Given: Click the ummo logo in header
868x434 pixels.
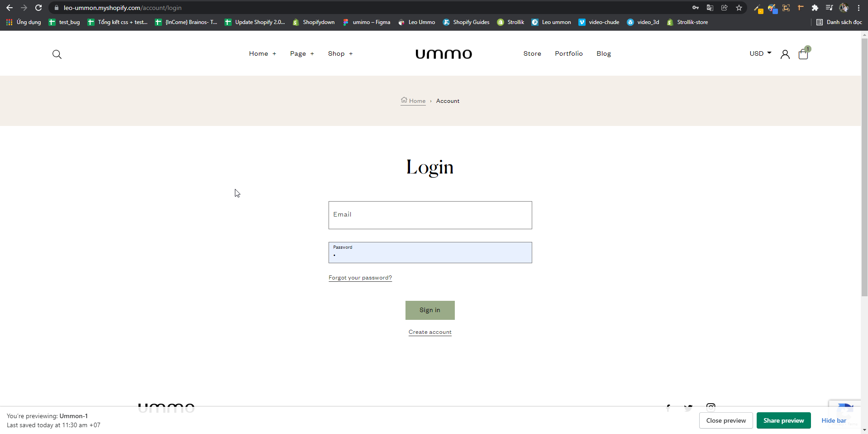Looking at the screenshot, I should (444, 54).
